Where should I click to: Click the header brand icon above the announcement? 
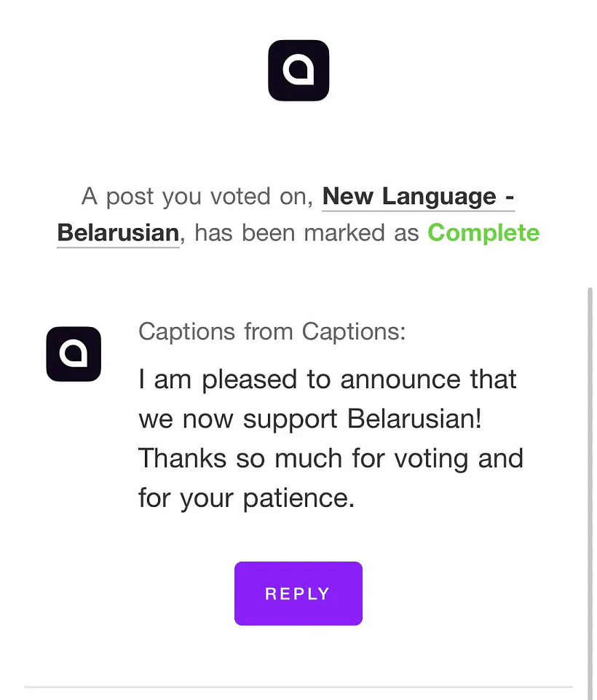pyautogui.click(x=298, y=70)
